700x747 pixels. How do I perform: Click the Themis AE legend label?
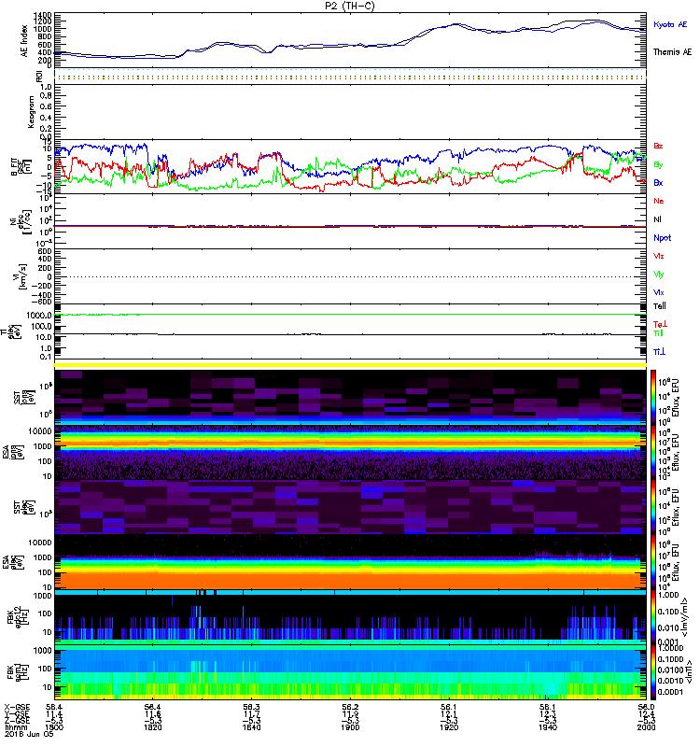[x=670, y=52]
